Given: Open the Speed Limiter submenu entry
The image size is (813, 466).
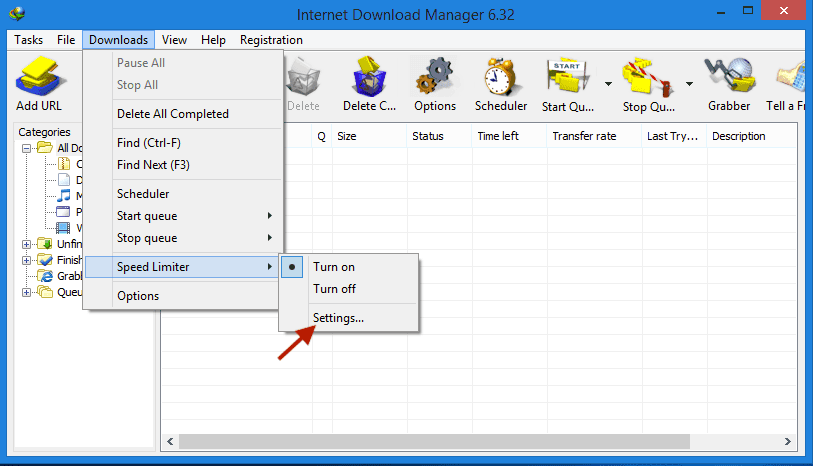Looking at the screenshot, I should point(181,267).
